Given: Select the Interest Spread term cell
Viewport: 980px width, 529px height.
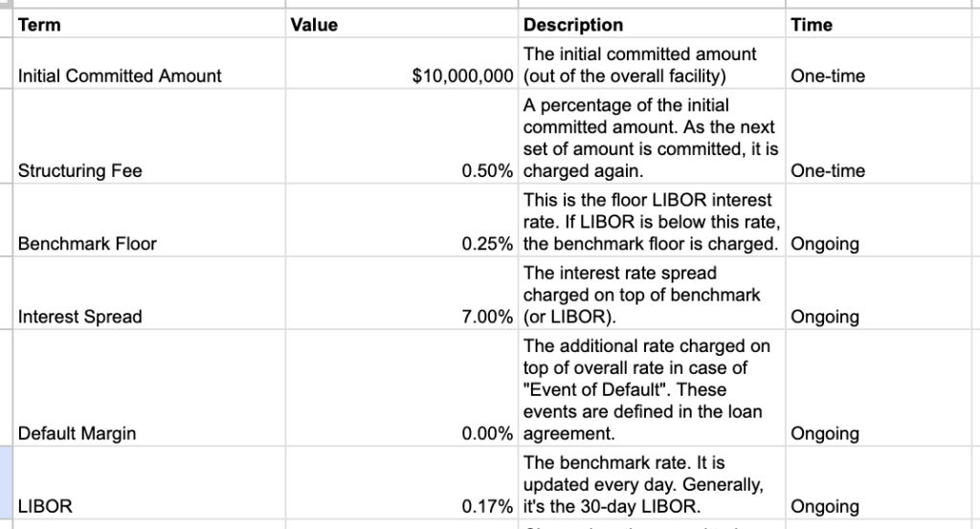Looking at the screenshot, I should coord(79,317).
